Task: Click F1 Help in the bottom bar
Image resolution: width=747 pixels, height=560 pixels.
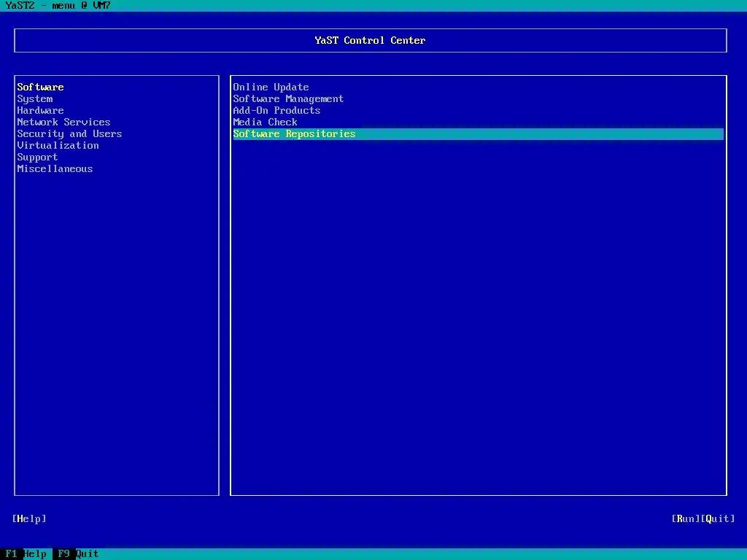Action: (x=26, y=554)
